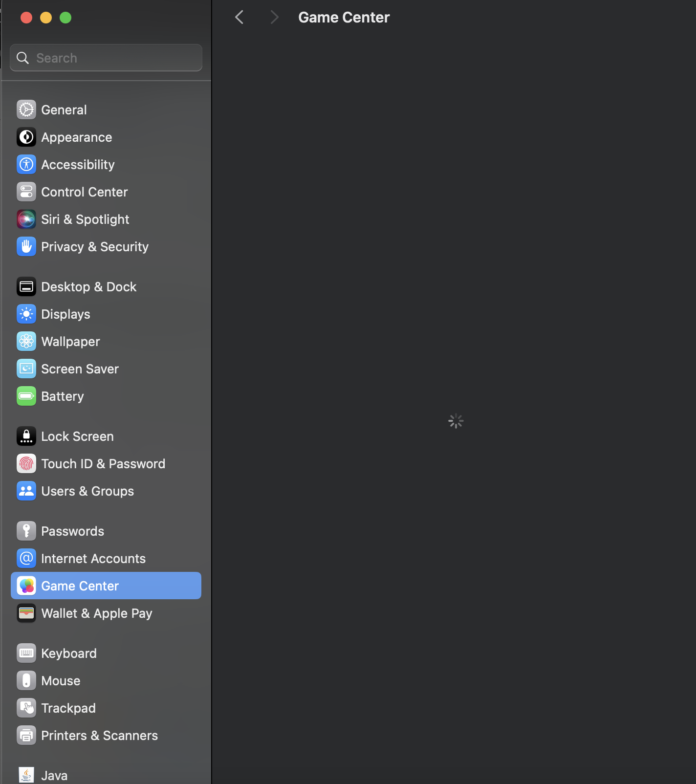Open the Passwords label
This screenshot has width=696, height=784.
pos(72,531)
